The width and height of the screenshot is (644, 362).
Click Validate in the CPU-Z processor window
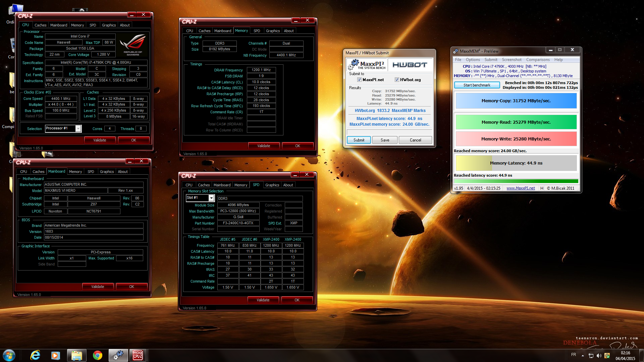[x=100, y=140]
